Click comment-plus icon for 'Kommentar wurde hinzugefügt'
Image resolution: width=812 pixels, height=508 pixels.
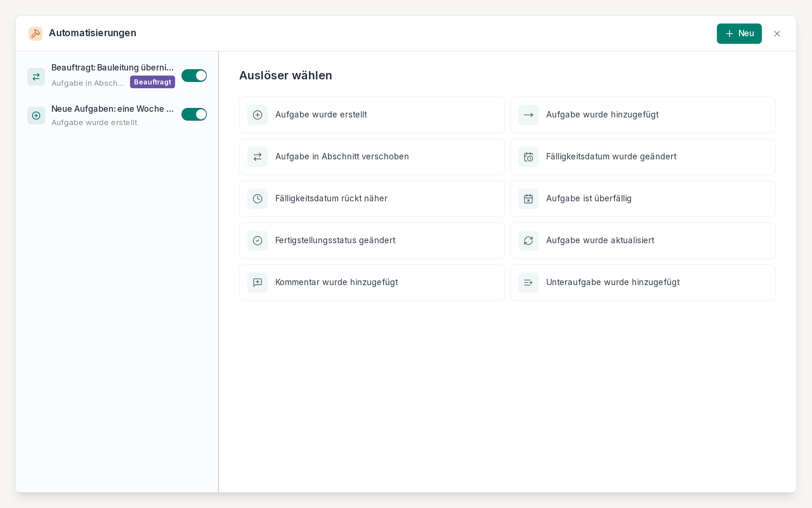(257, 283)
